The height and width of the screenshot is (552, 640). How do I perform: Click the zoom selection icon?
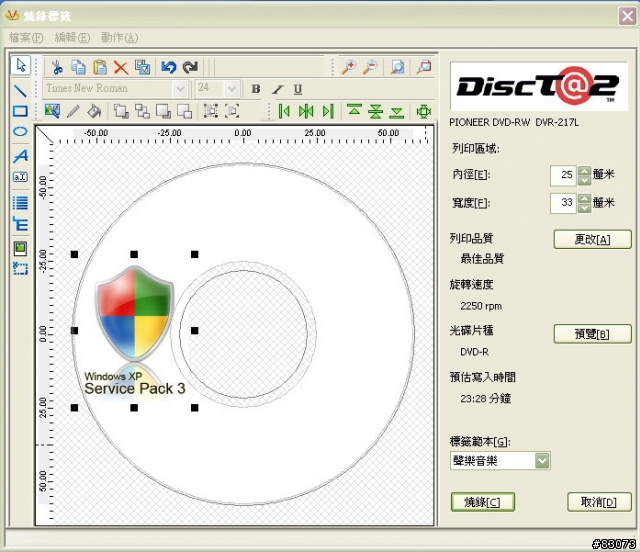(x=424, y=67)
